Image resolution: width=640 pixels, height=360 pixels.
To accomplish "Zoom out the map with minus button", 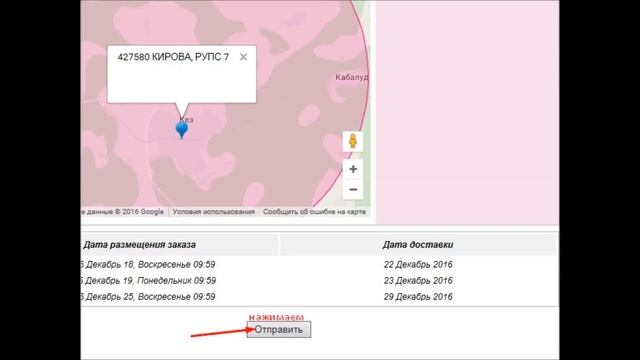I will 353,189.
